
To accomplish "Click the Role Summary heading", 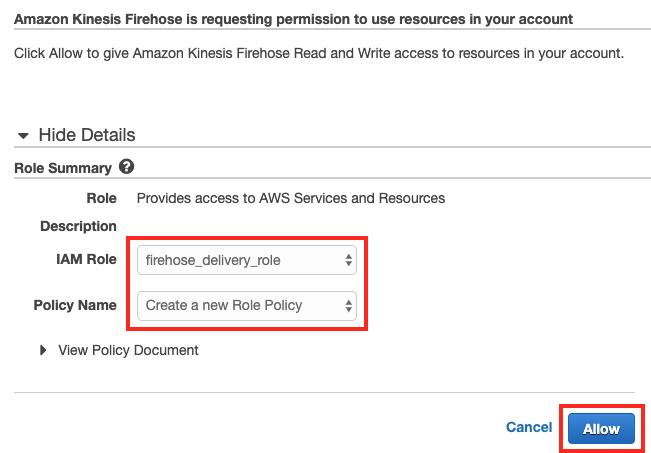I will pos(62,168).
